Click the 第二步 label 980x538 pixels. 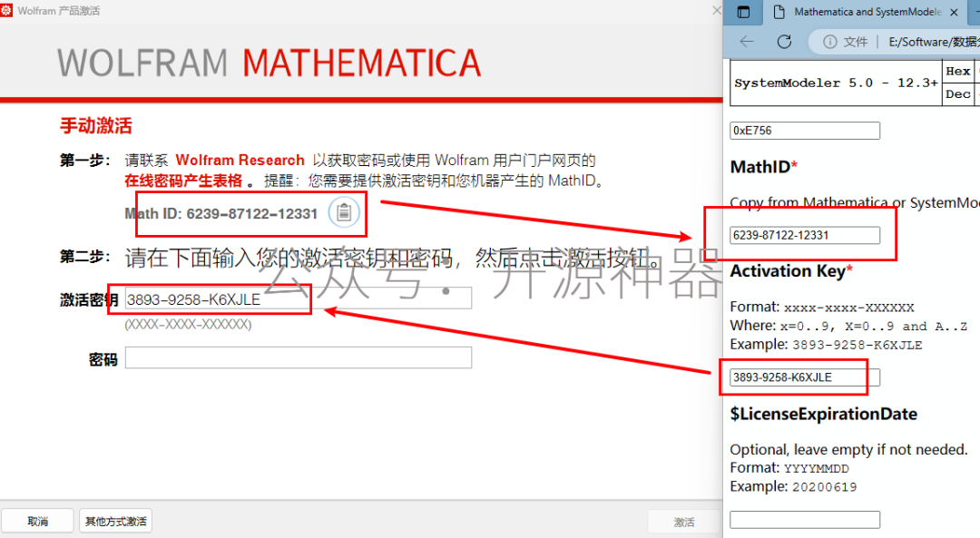pyautogui.click(x=85, y=257)
